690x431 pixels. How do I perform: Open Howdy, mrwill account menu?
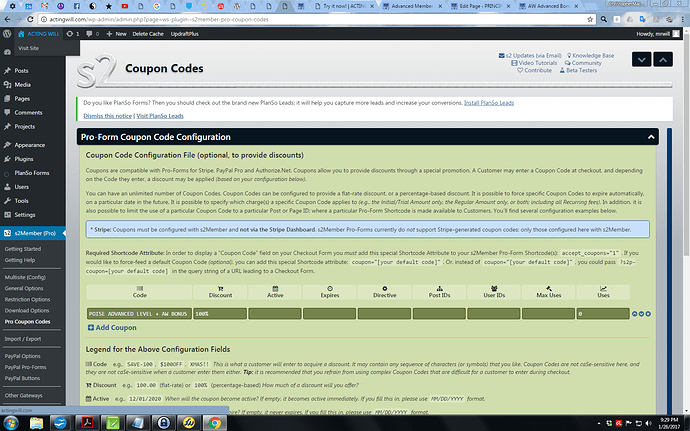[x=657, y=34]
